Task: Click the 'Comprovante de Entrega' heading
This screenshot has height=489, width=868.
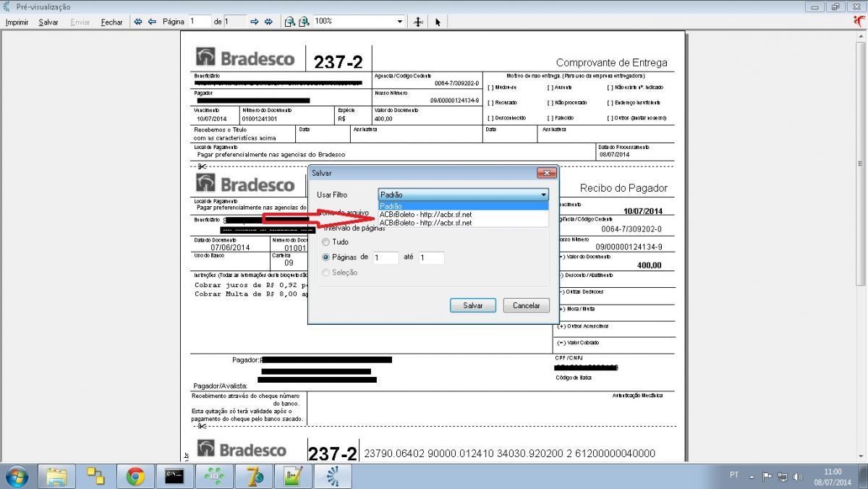Action: point(612,63)
